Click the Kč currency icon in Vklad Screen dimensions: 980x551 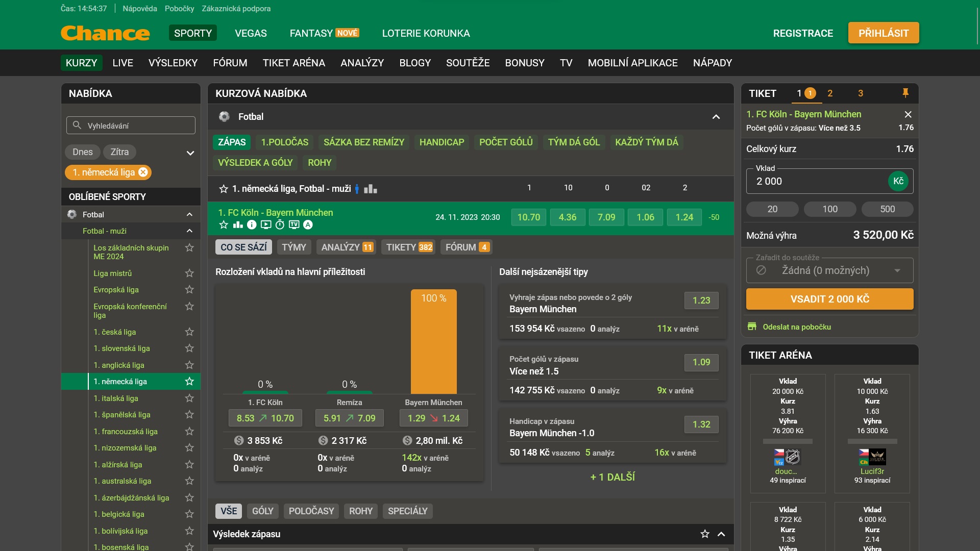point(898,181)
